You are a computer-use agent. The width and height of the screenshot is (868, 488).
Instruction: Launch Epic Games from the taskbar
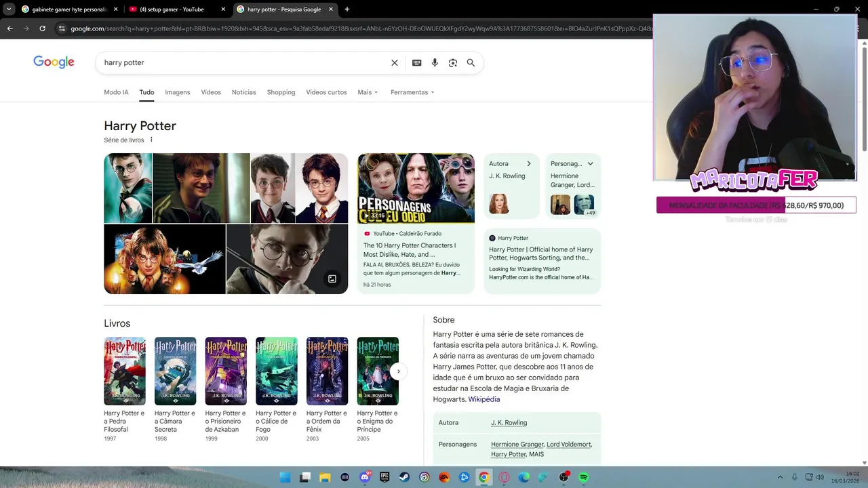(384, 477)
